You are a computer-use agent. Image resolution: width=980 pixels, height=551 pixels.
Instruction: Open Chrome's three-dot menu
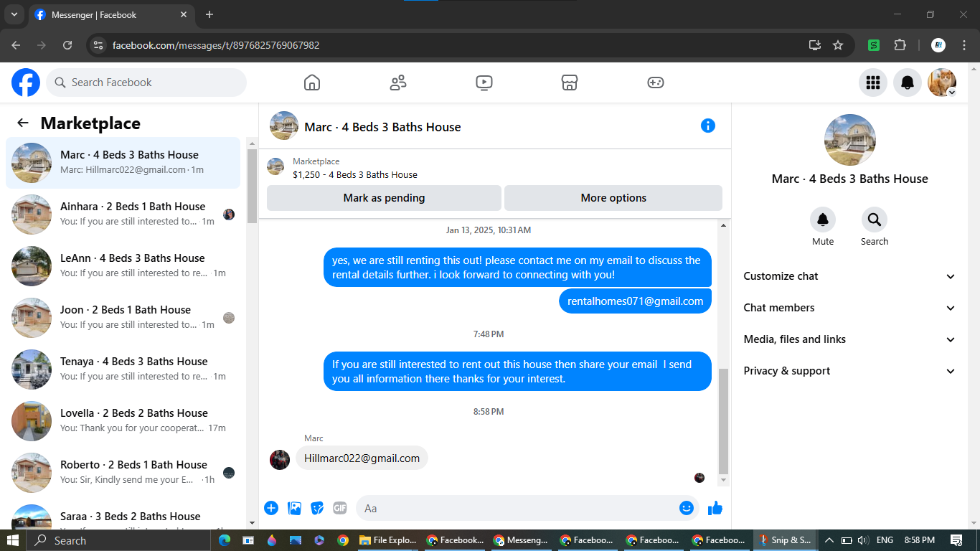964,45
